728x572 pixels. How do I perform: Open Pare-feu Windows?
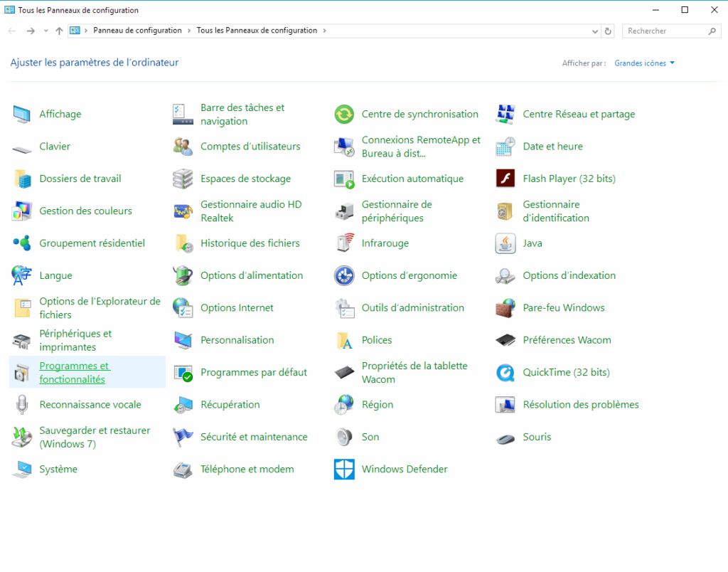pos(564,307)
